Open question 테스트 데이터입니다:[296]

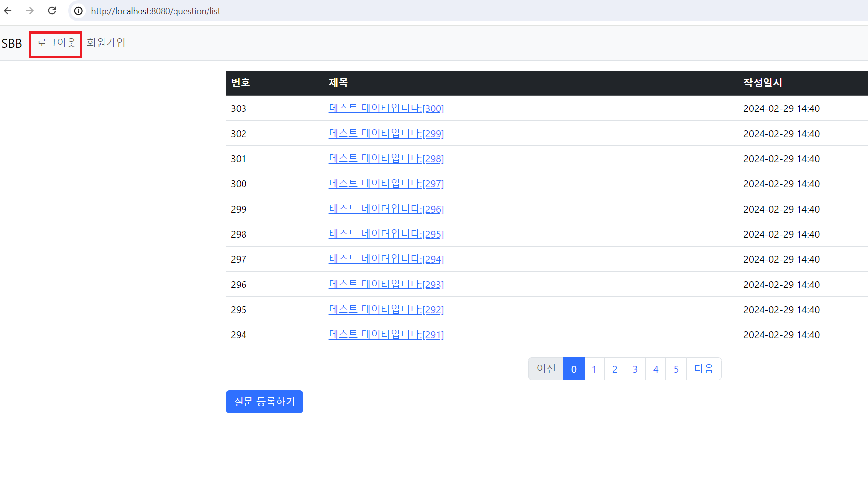pyautogui.click(x=386, y=209)
